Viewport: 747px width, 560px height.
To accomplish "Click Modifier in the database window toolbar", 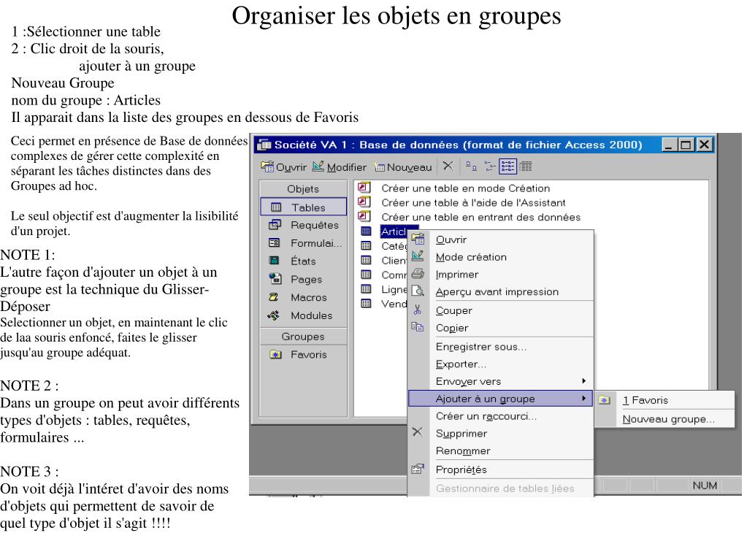I will (340, 167).
